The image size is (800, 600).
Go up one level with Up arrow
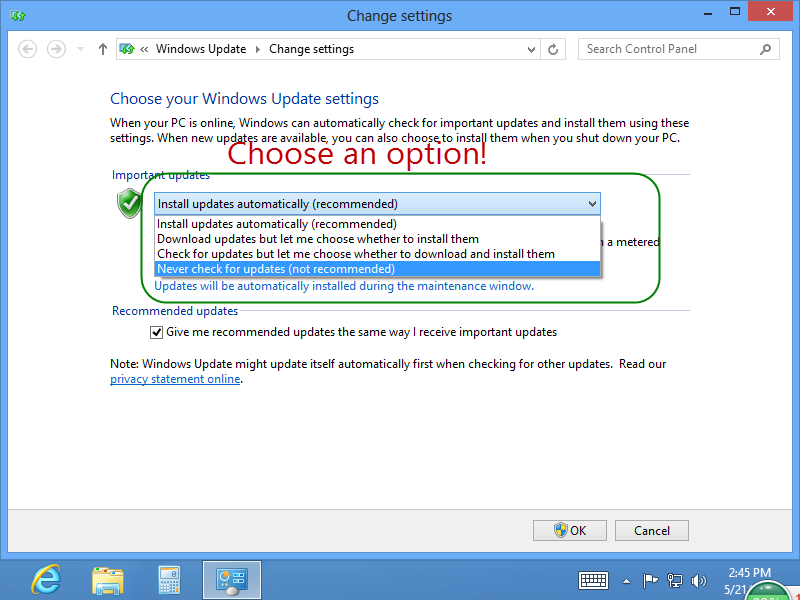103,49
